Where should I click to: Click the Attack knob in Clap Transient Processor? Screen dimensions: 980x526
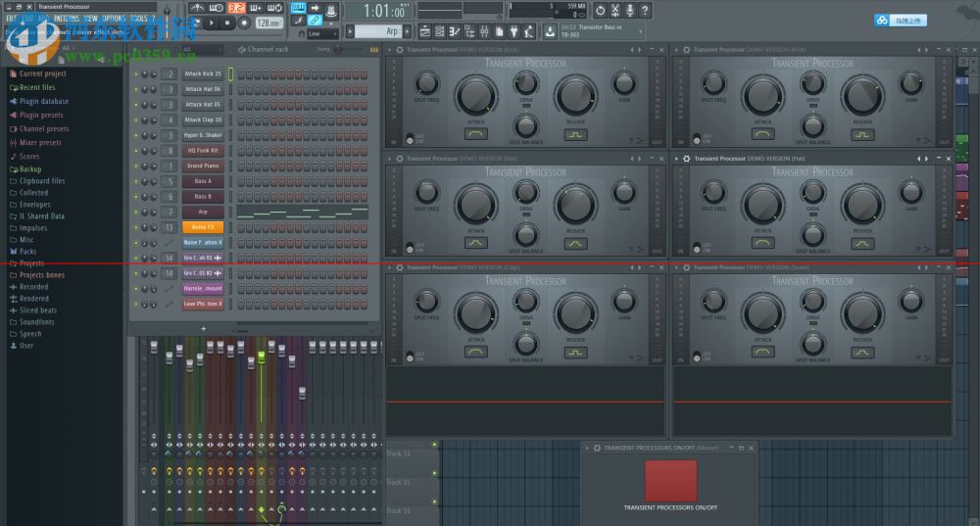[x=476, y=313]
